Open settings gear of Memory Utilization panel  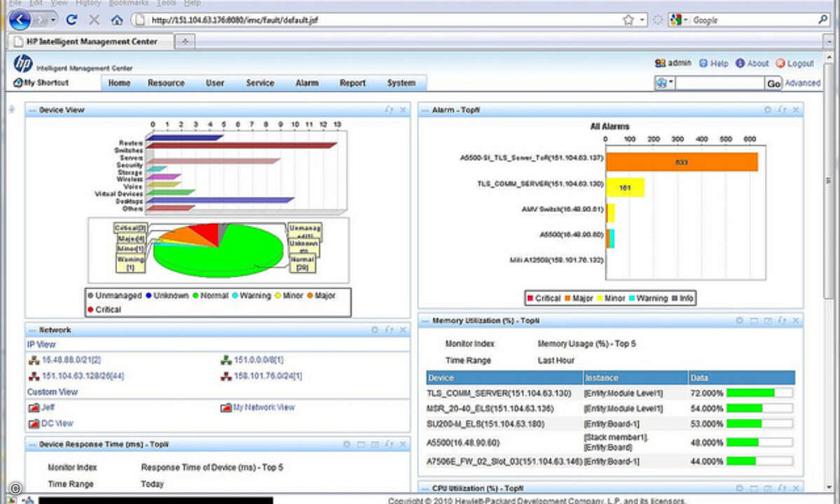coord(739,321)
